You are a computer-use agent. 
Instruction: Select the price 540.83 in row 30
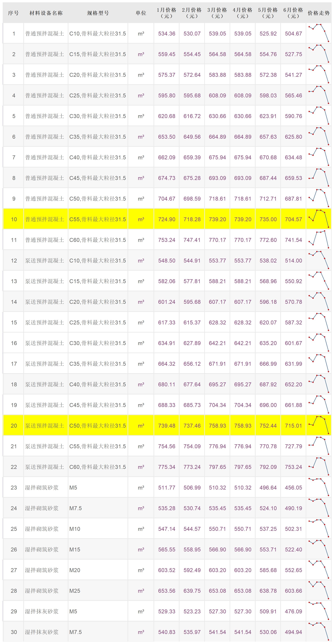point(167,632)
